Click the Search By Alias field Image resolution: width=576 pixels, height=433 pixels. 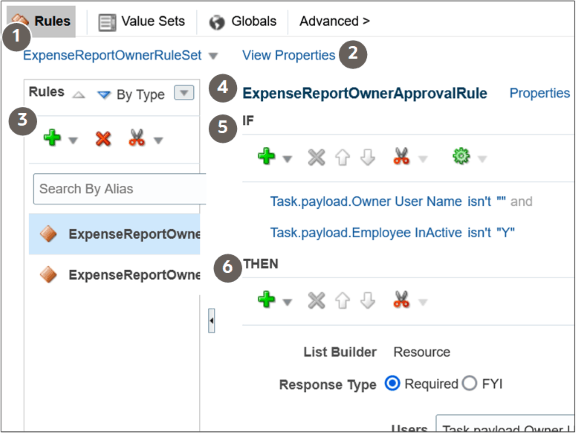120,189
